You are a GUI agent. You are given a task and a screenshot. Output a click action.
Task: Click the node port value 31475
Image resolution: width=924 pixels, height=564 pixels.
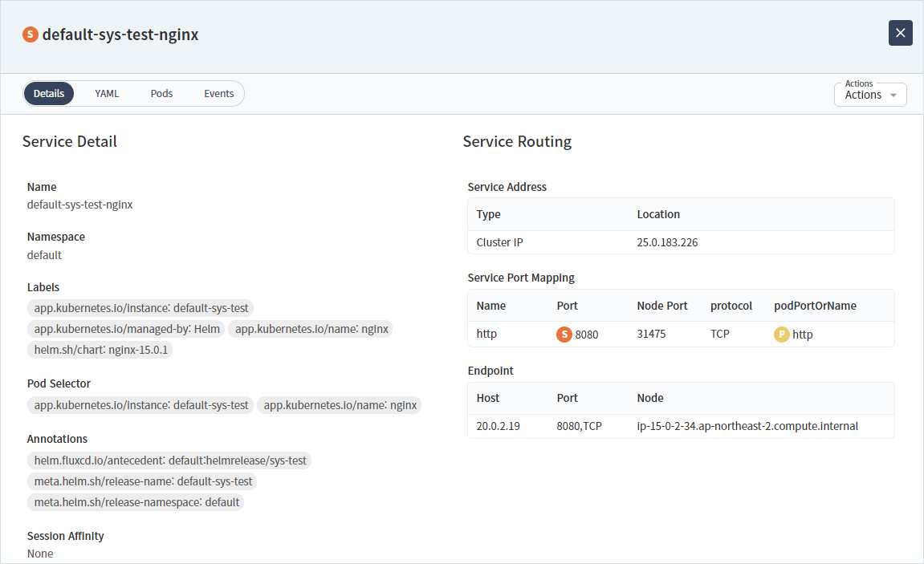click(x=651, y=334)
